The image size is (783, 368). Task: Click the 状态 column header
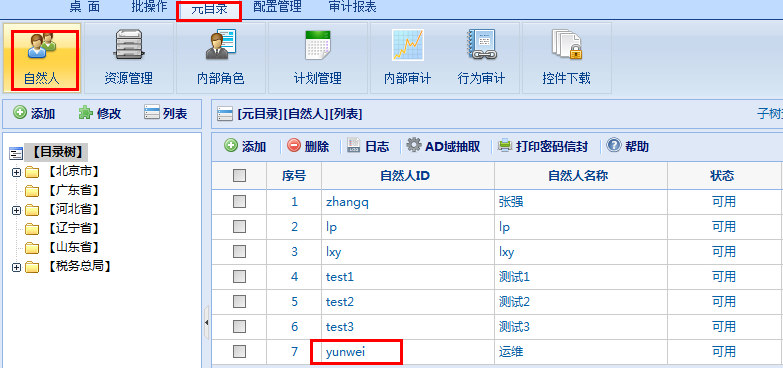[722, 176]
